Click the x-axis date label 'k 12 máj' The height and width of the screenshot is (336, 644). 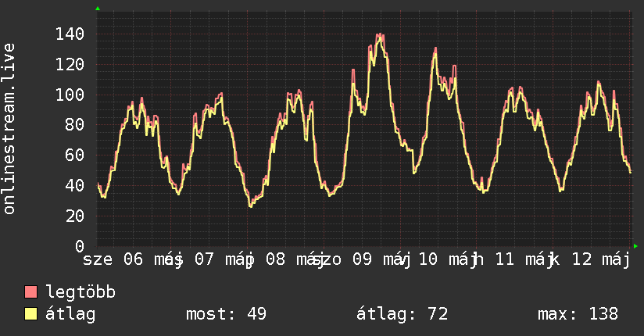tap(589, 260)
